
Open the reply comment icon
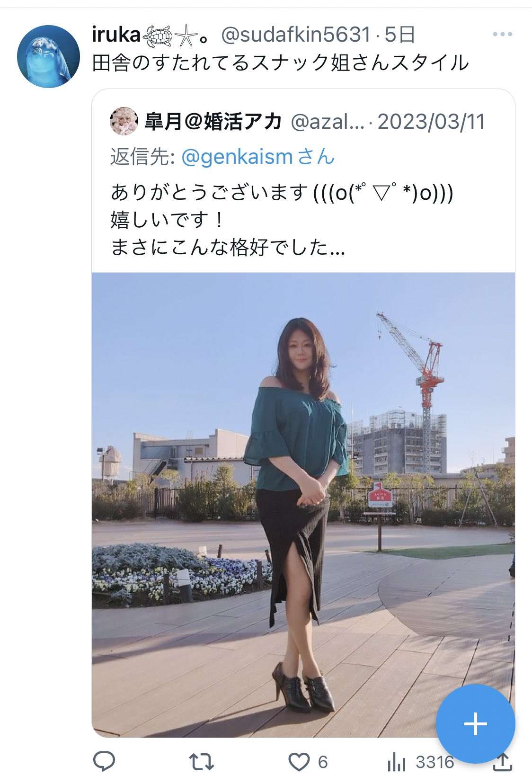click(x=104, y=762)
